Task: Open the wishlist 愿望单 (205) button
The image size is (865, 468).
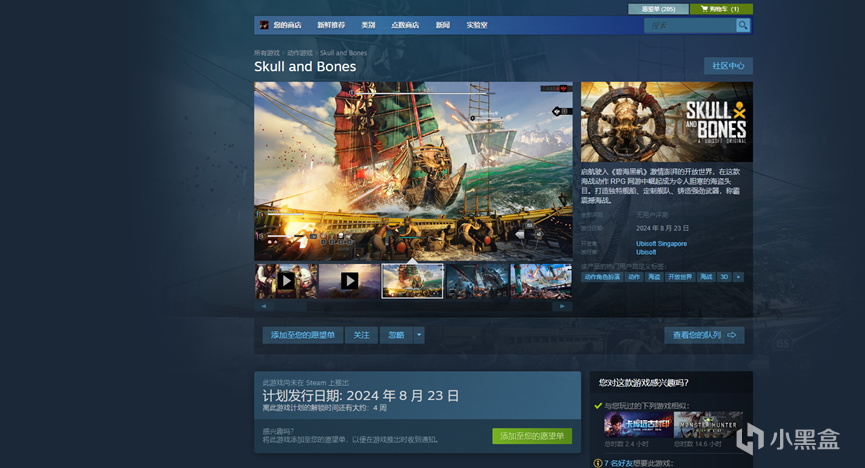Action: tap(658, 9)
